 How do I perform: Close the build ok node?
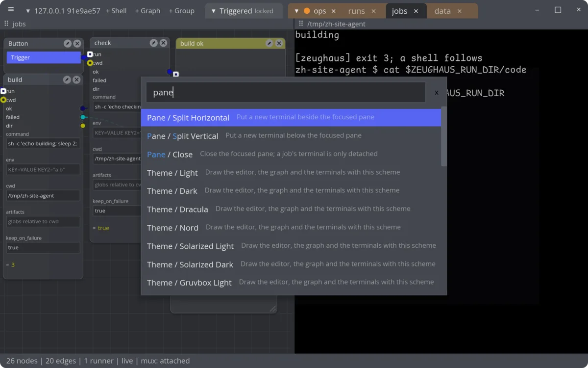pyautogui.click(x=279, y=44)
